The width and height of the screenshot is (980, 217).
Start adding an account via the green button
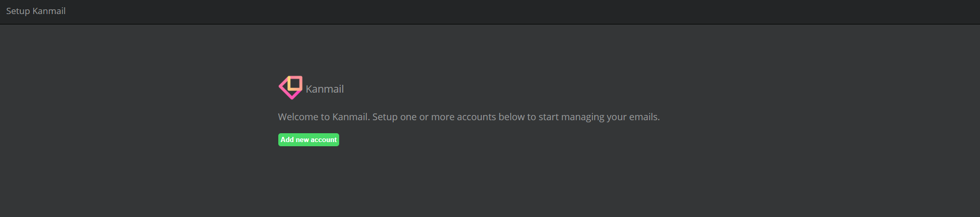(308, 139)
